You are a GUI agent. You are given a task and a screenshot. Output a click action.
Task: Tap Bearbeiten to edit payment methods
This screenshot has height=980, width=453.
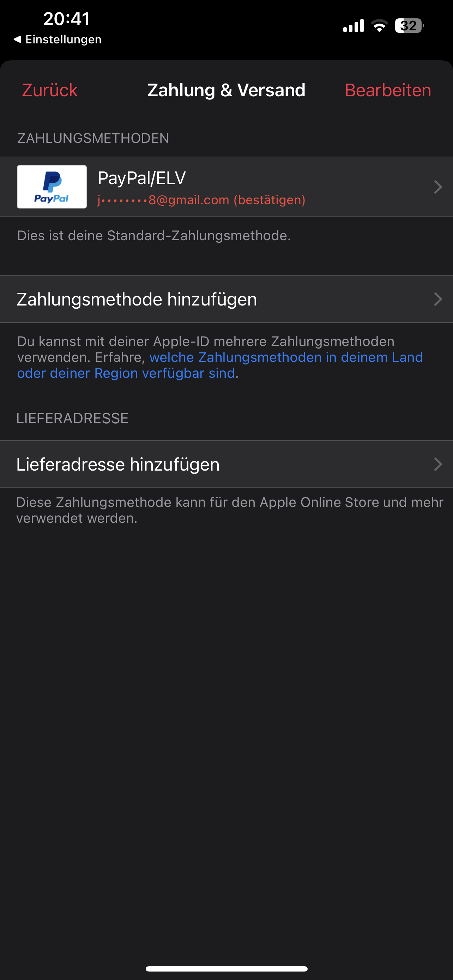tap(388, 91)
